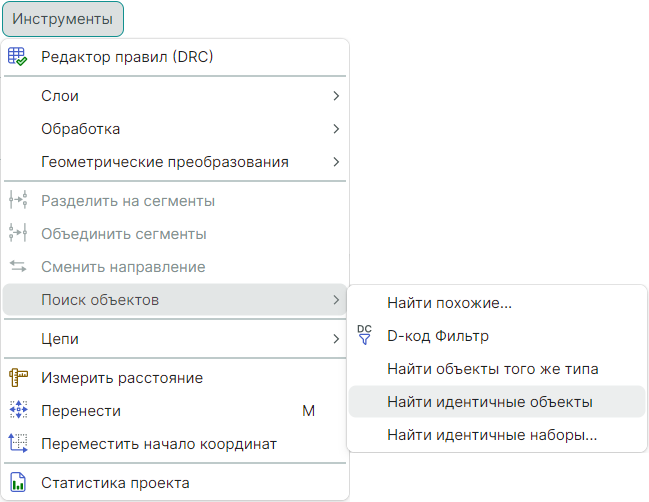The image size is (649, 502).
Task: Select Статистика проекта menu entry
Action: pos(115,483)
